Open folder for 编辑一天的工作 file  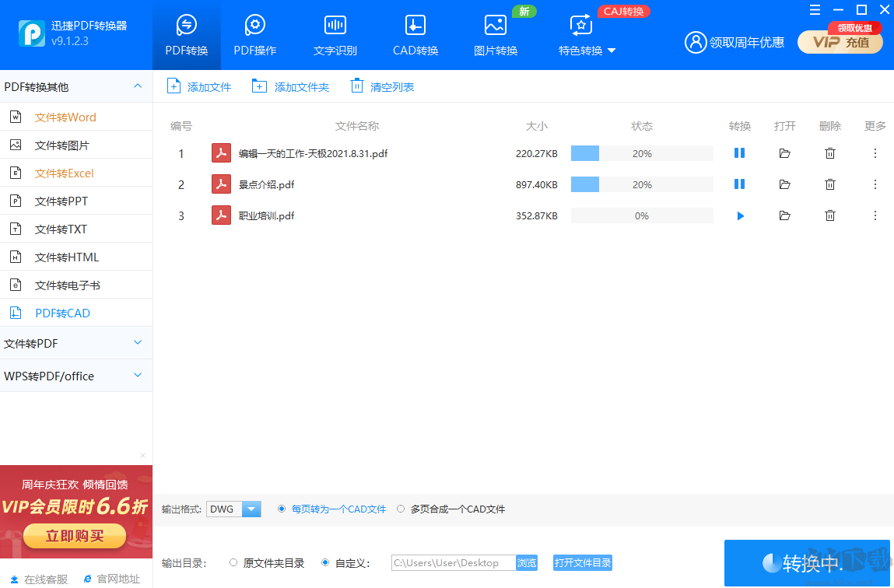click(784, 153)
